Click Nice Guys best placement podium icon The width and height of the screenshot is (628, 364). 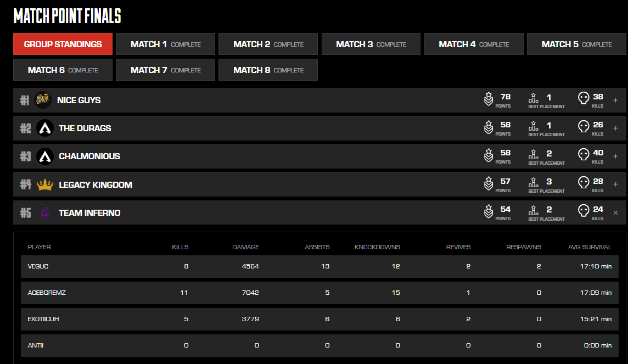(x=534, y=98)
